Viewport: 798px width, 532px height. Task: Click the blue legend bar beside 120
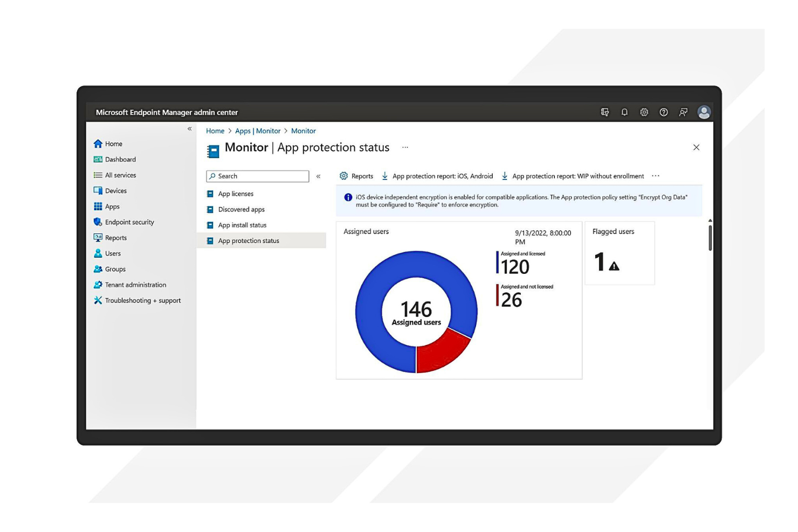click(497, 262)
